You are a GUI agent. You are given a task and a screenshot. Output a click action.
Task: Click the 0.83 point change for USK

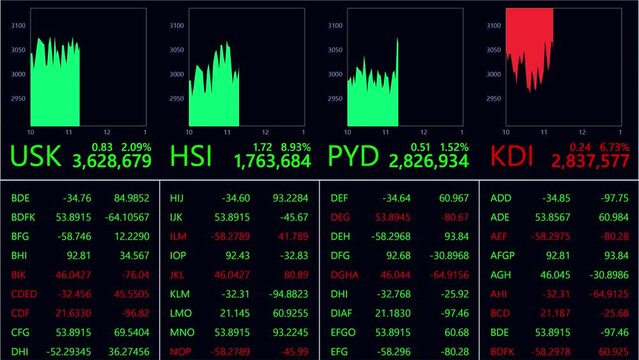(x=102, y=147)
